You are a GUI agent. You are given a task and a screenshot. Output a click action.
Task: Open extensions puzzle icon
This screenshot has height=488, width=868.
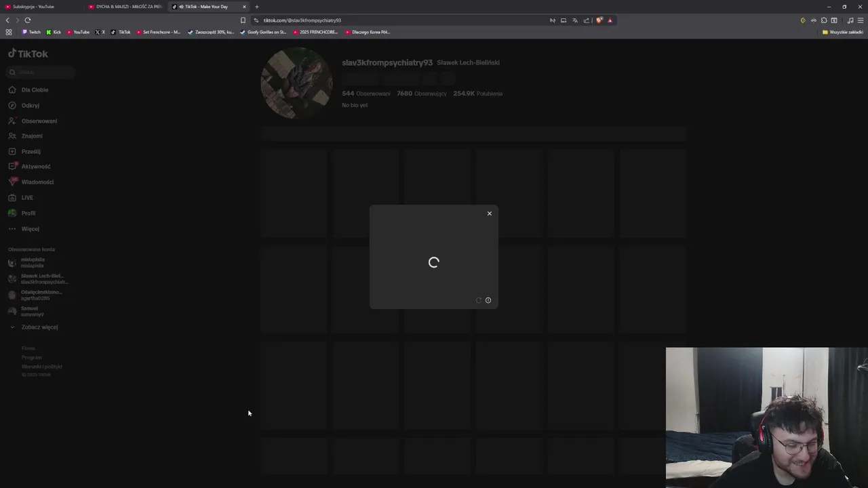824,20
